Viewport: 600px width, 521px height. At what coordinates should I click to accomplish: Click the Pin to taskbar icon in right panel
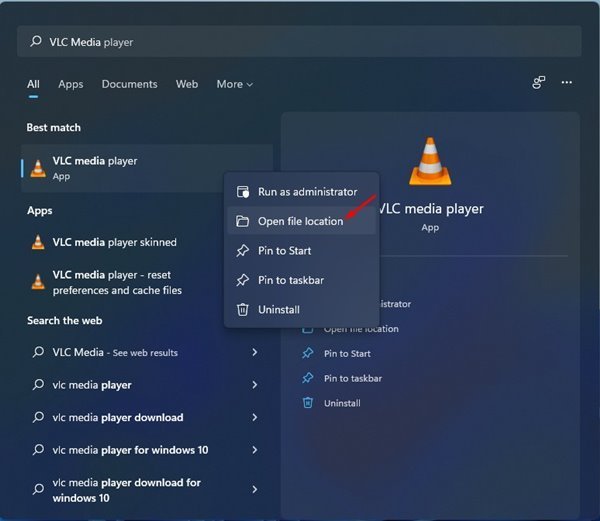coord(309,378)
